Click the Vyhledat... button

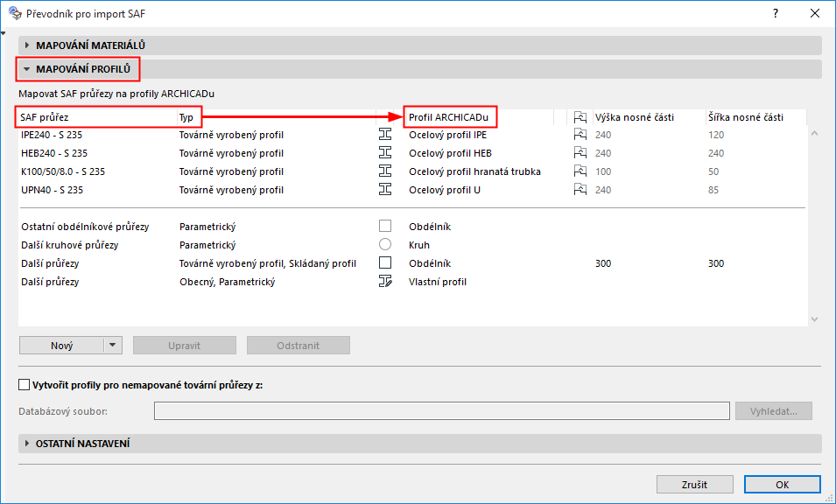[x=774, y=410]
